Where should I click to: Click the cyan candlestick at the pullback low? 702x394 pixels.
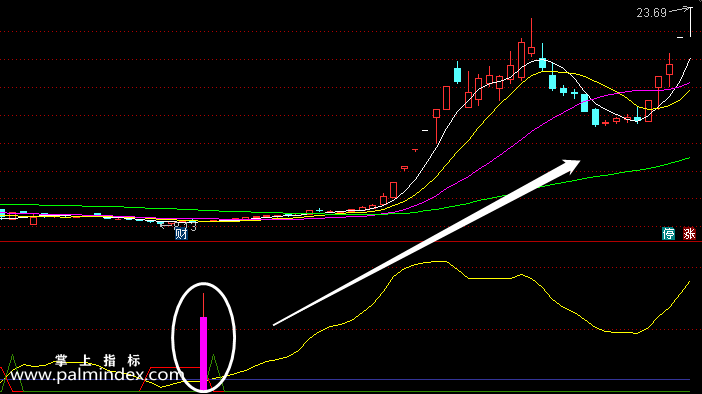(x=595, y=117)
